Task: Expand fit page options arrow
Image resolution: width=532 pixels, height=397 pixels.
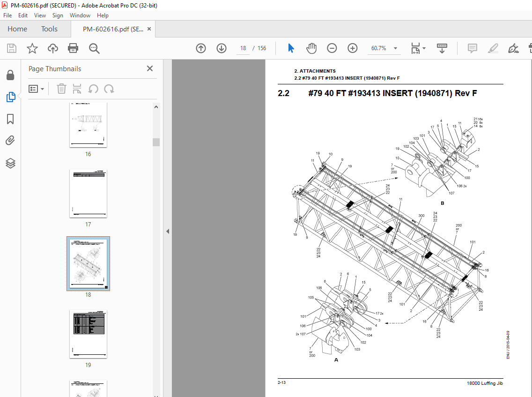Action: click(x=424, y=48)
